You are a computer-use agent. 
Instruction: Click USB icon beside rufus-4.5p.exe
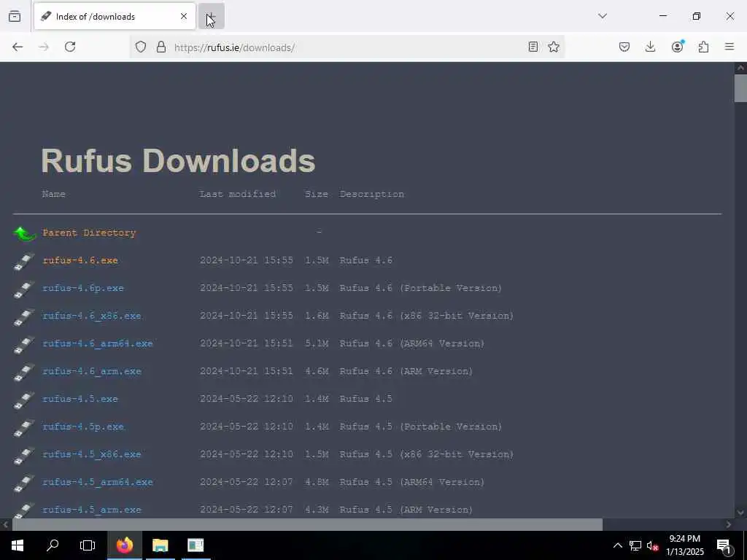(x=24, y=427)
